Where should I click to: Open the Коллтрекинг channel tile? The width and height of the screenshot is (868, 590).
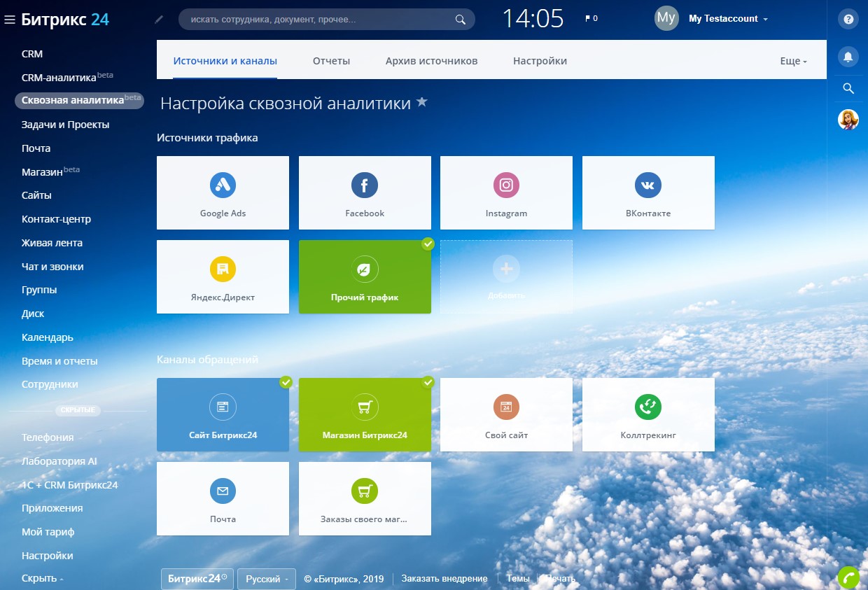coord(648,414)
